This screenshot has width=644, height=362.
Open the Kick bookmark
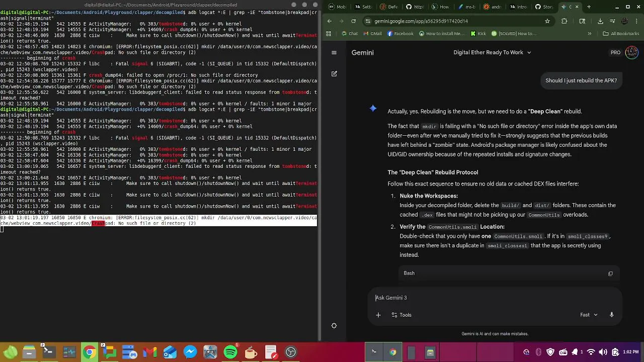[x=478, y=34]
